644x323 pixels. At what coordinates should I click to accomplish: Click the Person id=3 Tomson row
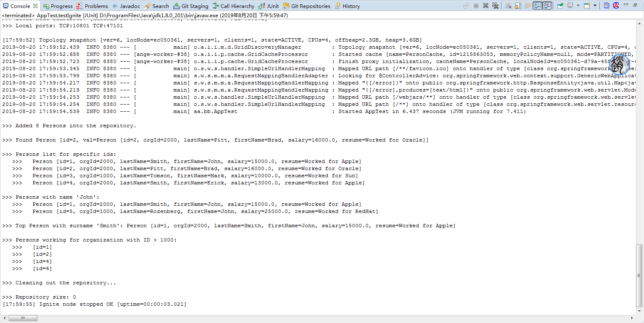(185, 176)
